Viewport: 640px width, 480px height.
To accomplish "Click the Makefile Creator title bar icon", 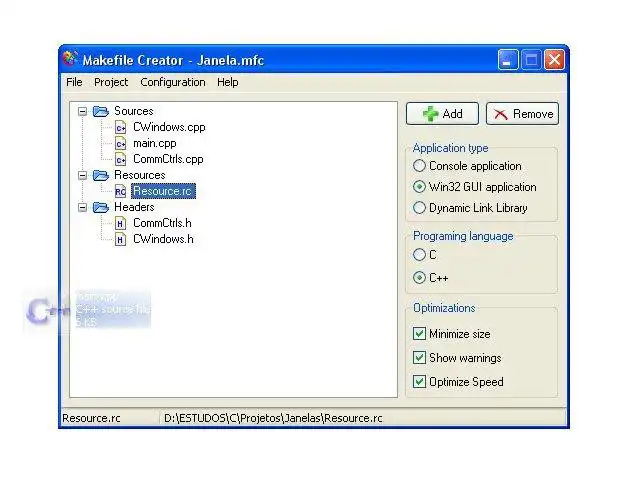I will [70, 59].
